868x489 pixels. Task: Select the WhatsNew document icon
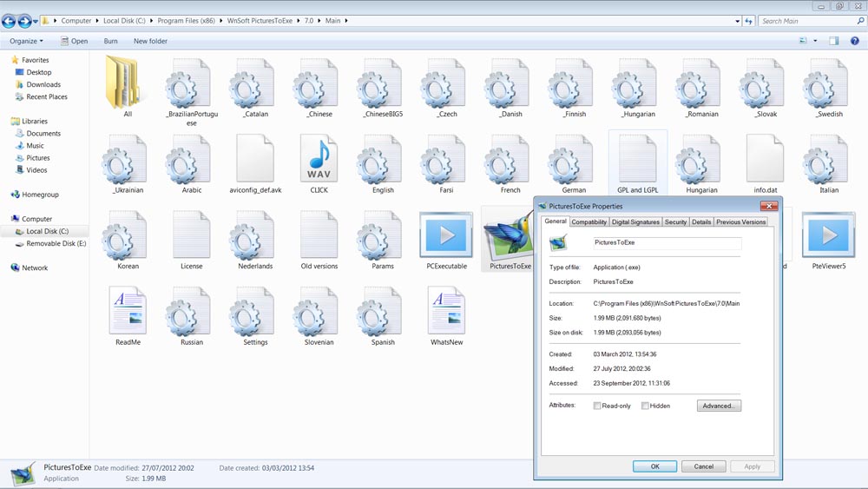pos(446,310)
